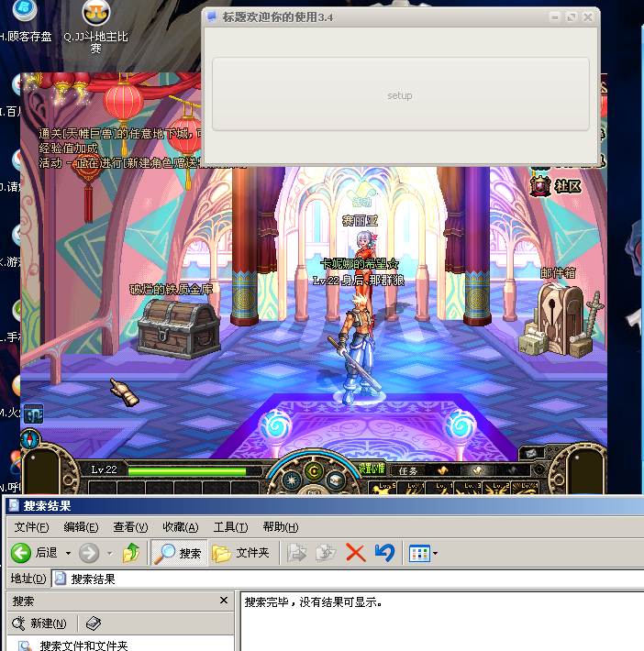Click the blue square icon above compass
The width and height of the screenshot is (644, 651).
point(33,414)
